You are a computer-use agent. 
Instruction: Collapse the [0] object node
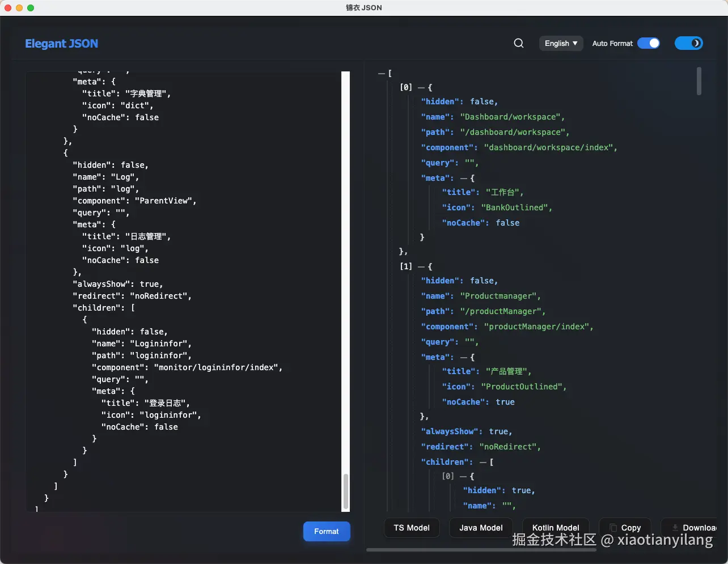coord(421,88)
